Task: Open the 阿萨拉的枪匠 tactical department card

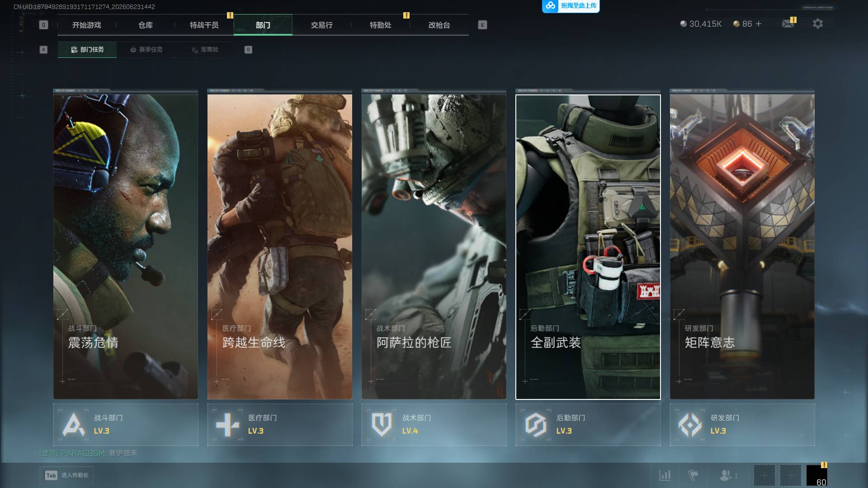Action: 434,246
